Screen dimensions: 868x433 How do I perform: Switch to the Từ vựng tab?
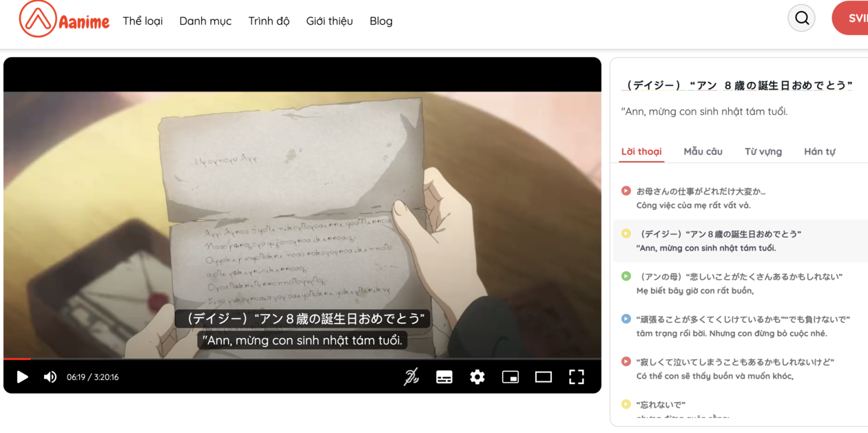(x=763, y=151)
